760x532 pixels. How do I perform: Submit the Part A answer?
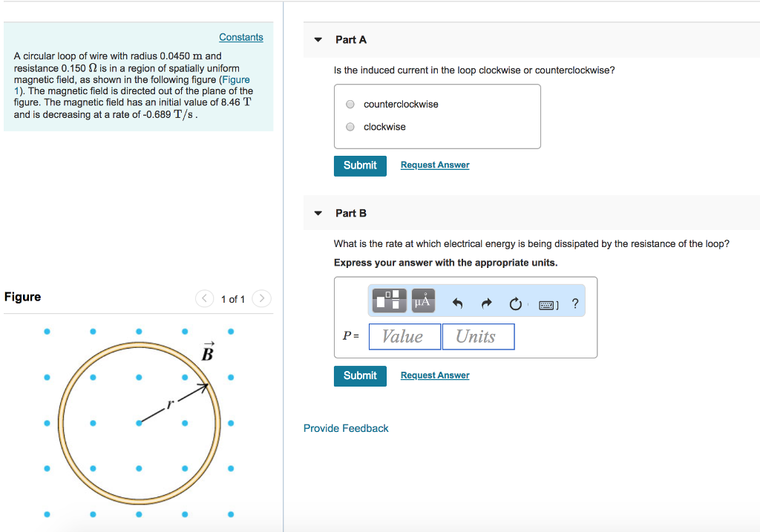(360, 165)
